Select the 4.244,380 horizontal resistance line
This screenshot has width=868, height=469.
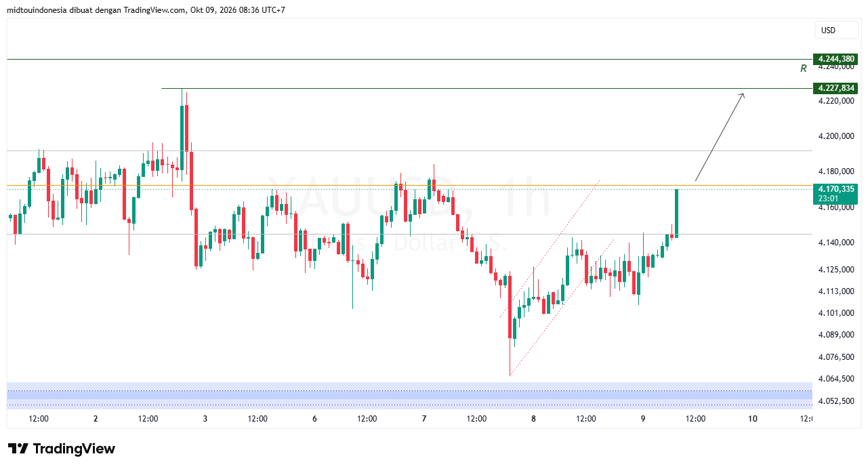click(x=409, y=60)
